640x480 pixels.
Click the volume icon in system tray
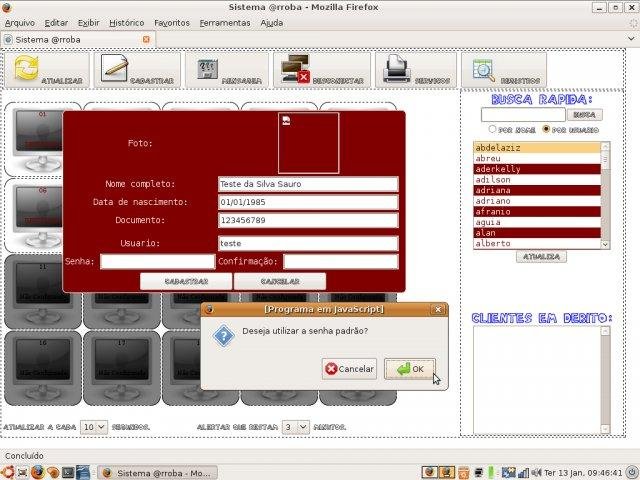coord(536,473)
